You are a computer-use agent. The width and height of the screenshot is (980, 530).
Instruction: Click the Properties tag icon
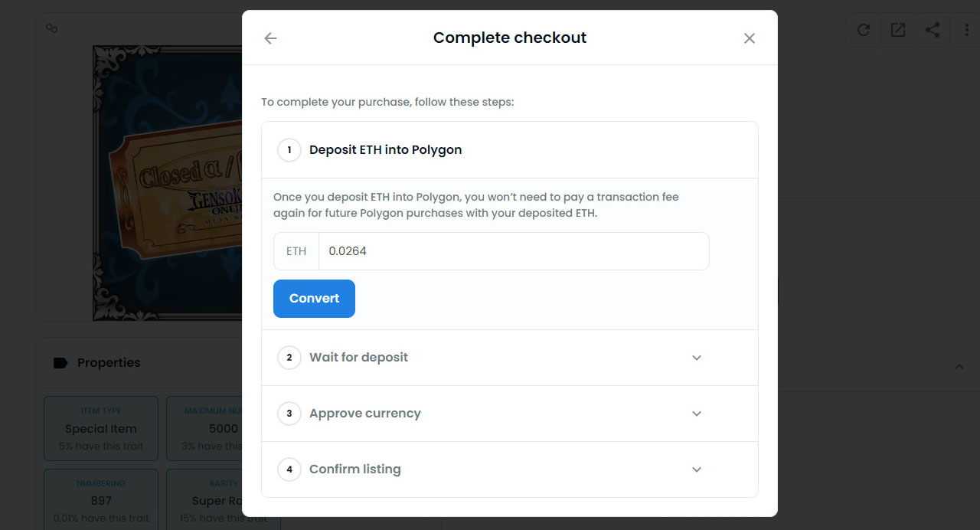[x=60, y=363]
